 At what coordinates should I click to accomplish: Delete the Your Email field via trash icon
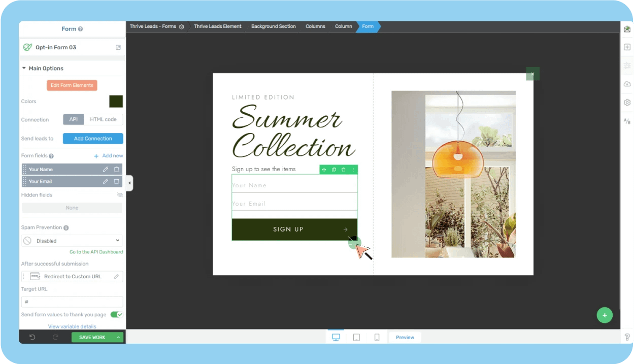[x=116, y=181]
